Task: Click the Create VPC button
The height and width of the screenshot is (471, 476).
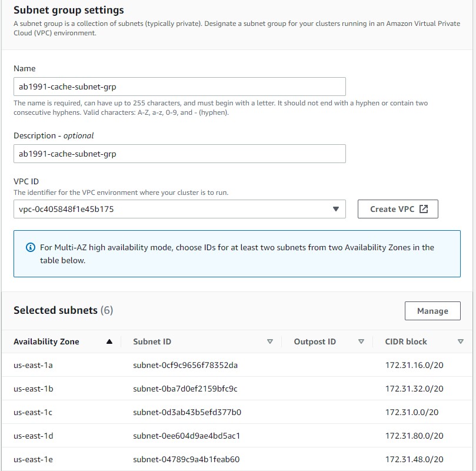Action: (397, 208)
